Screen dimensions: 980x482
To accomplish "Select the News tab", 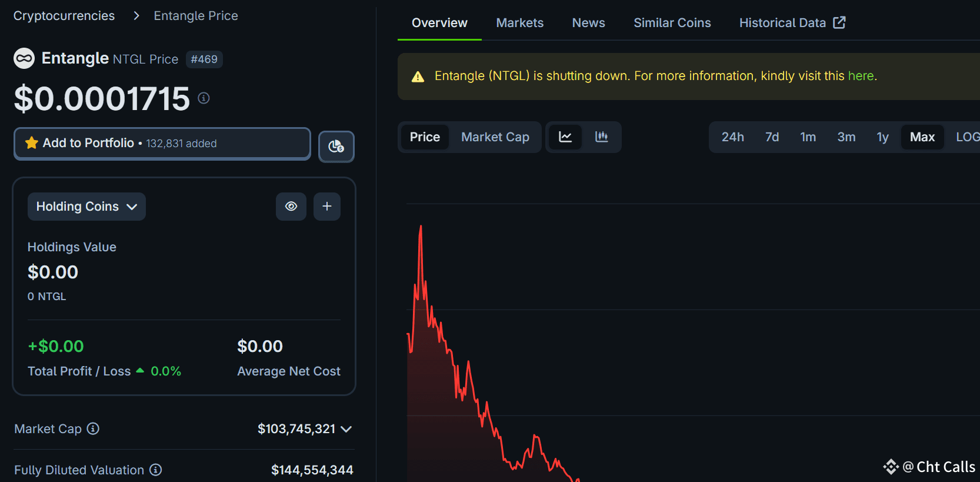I will (589, 23).
